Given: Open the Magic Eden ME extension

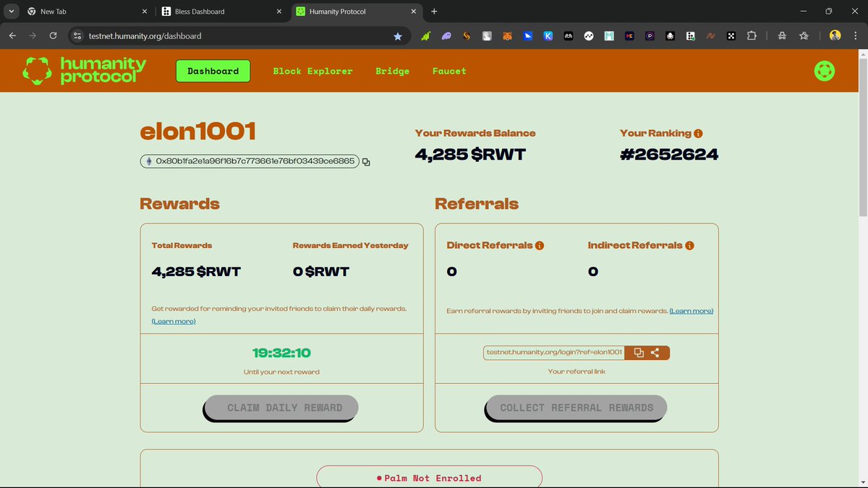Looking at the screenshot, I should coord(629,35).
